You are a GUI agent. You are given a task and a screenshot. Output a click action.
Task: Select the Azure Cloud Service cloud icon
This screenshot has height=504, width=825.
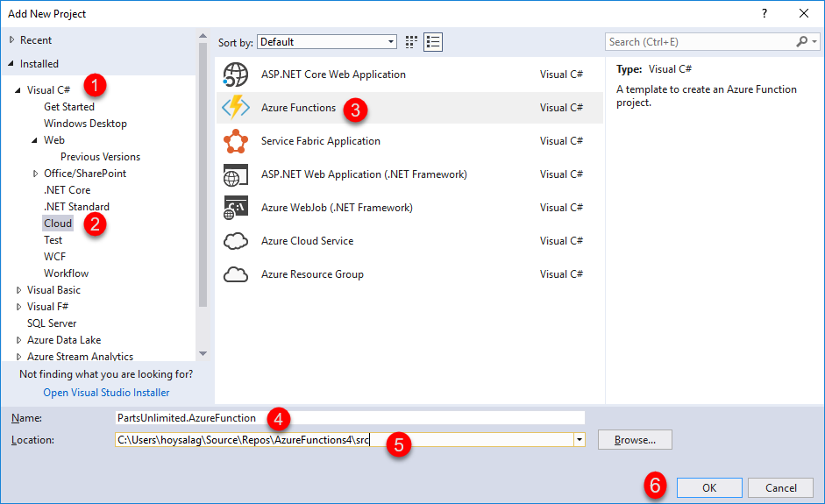[235, 241]
